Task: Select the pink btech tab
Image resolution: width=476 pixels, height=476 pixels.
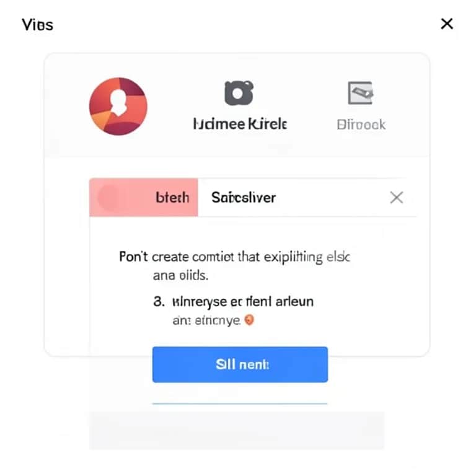Action: pos(144,197)
